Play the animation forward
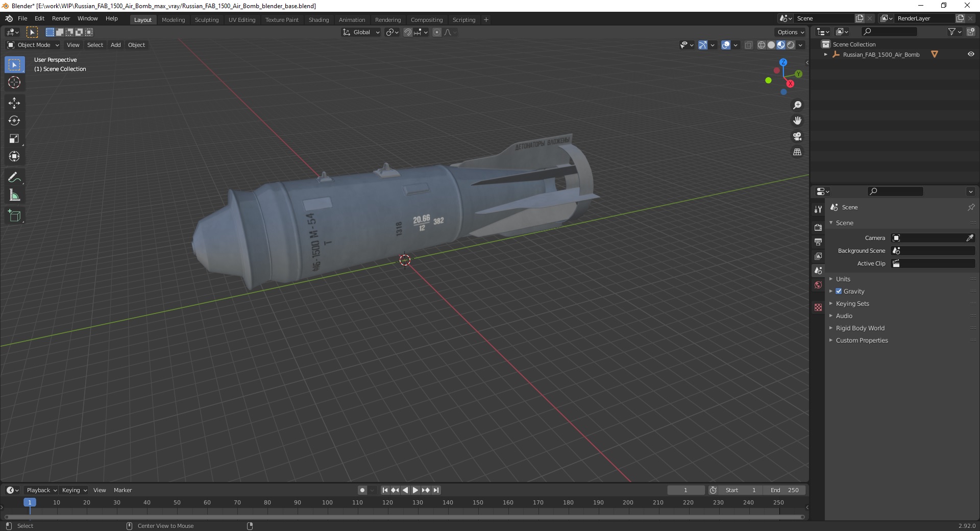Viewport: 980px width, 531px height. (x=415, y=490)
